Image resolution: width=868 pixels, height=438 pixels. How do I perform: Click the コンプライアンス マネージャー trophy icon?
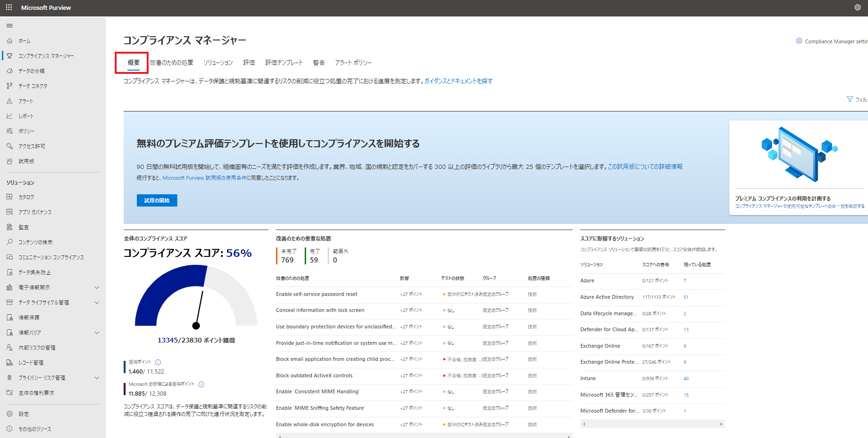pyautogui.click(x=9, y=56)
